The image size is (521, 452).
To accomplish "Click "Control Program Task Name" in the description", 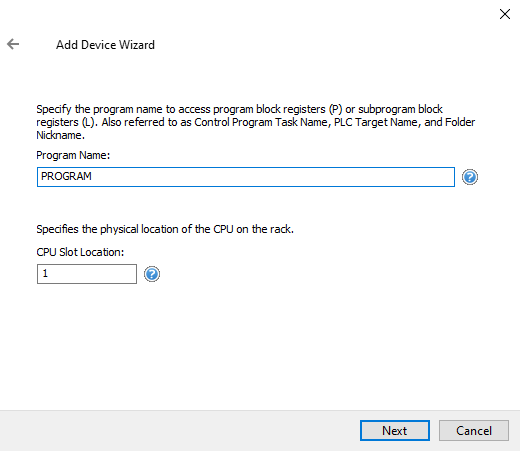I will (261, 122).
